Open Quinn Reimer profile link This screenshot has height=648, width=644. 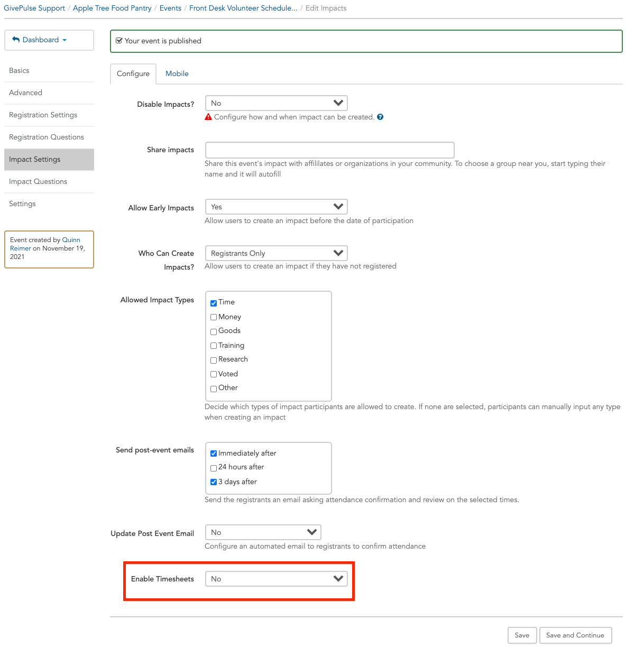coord(45,244)
